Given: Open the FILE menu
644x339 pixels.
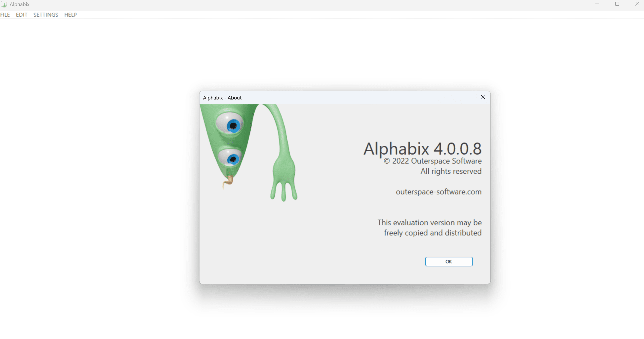Looking at the screenshot, I should [x=5, y=15].
